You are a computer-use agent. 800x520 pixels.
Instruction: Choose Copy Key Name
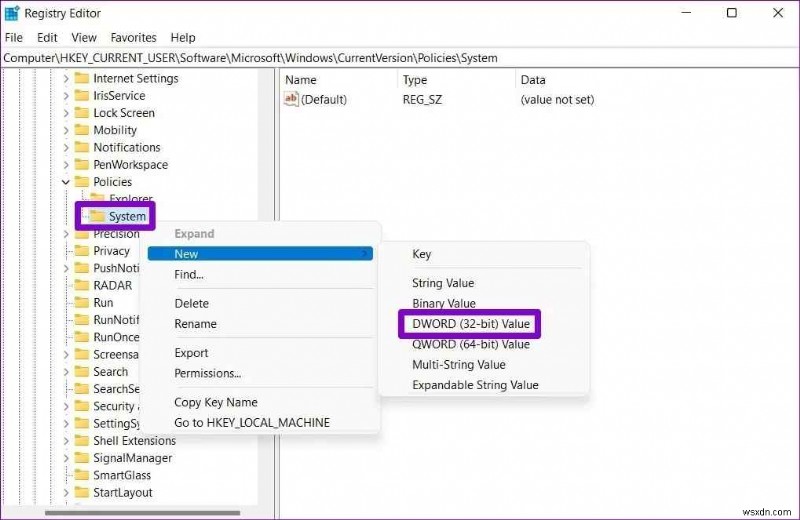[x=216, y=403]
